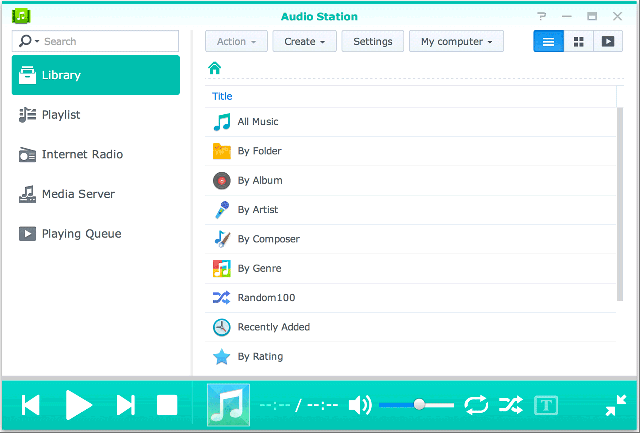Viewport: 640px width, 433px height.
Task: Click the playback time display
Action: click(299, 406)
